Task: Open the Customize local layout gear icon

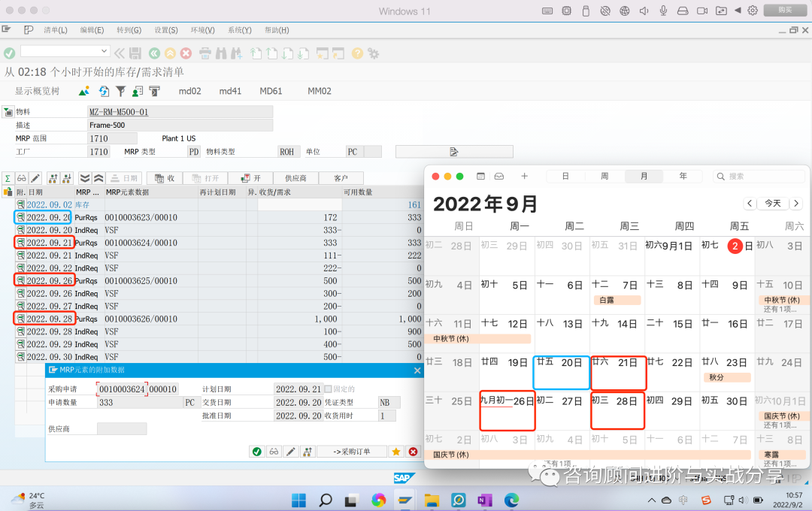Action: pyautogui.click(x=373, y=53)
